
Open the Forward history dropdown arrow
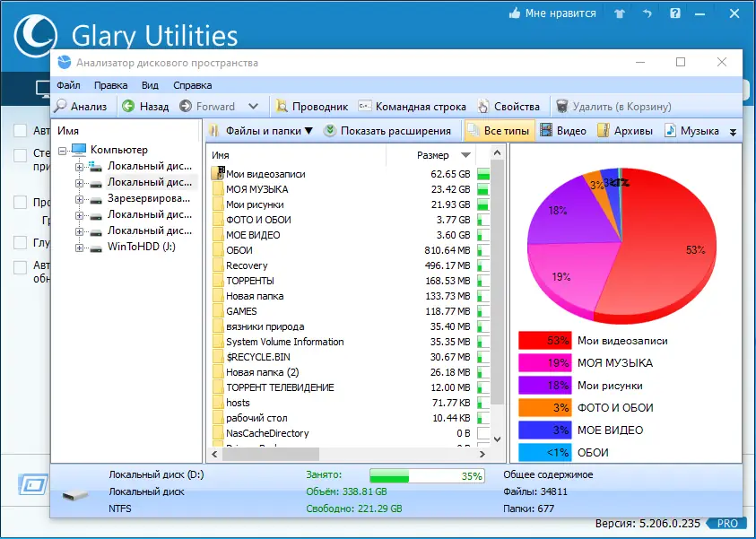click(x=253, y=106)
